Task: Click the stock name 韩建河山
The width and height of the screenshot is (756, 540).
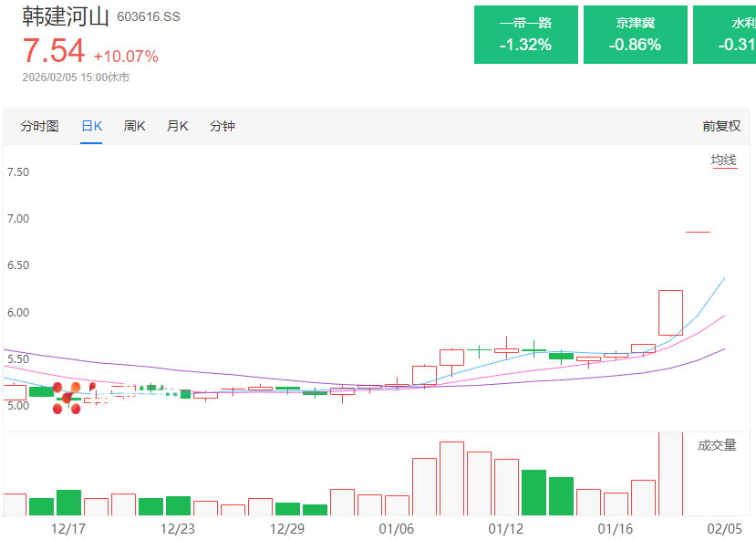Action: pos(66,17)
